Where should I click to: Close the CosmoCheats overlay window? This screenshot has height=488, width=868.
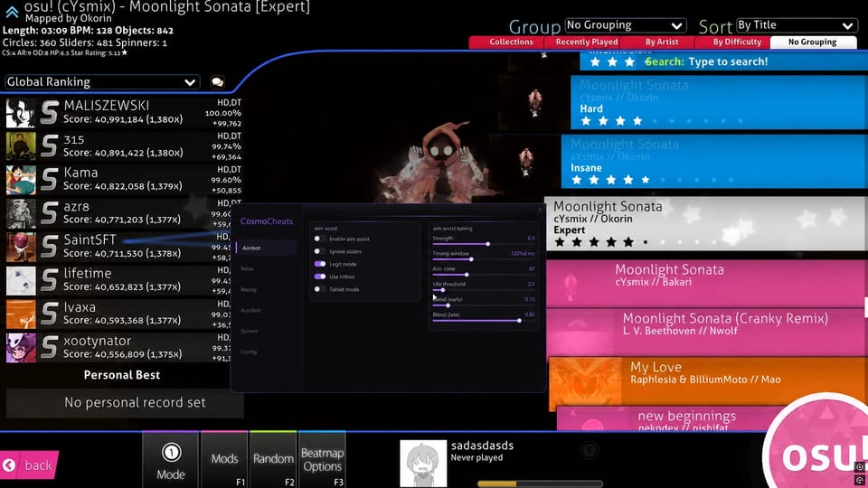tap(540, 210)
